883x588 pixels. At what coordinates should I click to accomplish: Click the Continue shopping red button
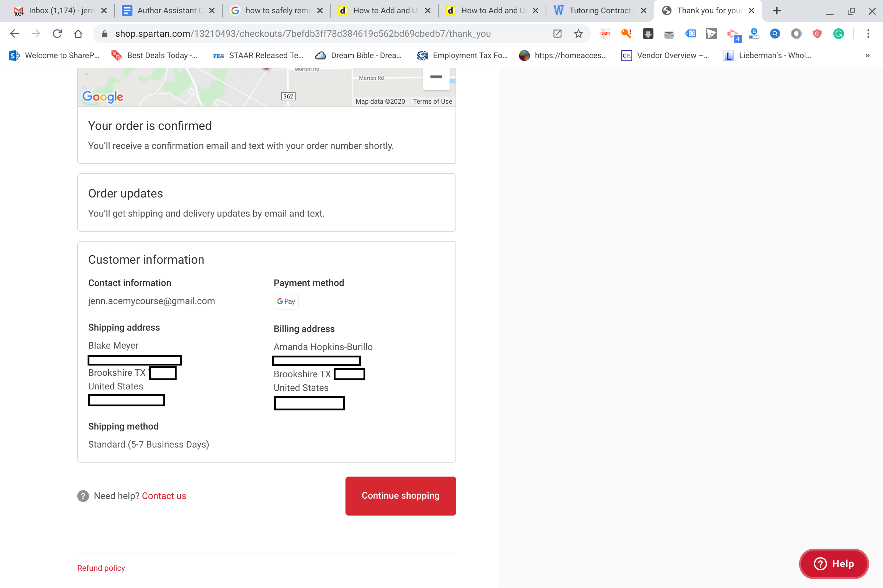400,496
